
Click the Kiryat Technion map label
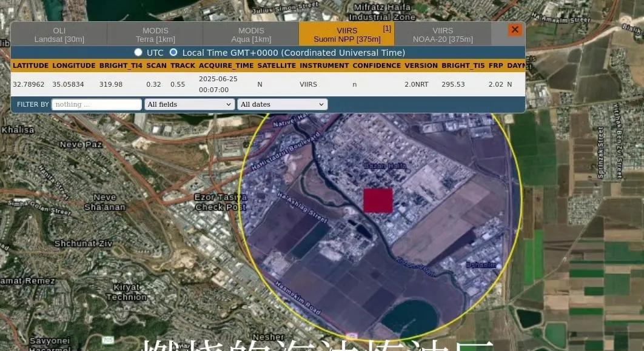tap(127, 292)
